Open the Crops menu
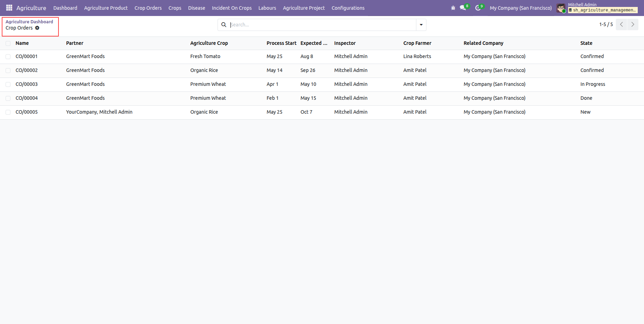644x324 pixels. pos(175,8)
